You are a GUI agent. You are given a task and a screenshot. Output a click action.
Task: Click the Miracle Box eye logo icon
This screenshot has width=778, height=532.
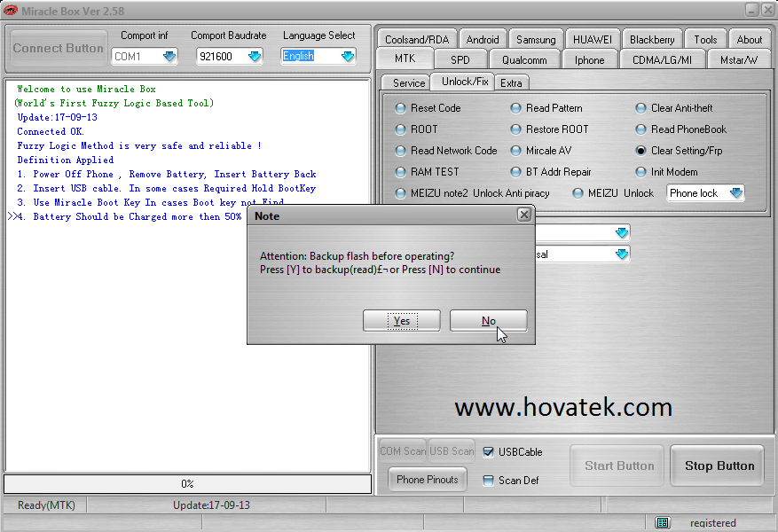click(10, 10)
